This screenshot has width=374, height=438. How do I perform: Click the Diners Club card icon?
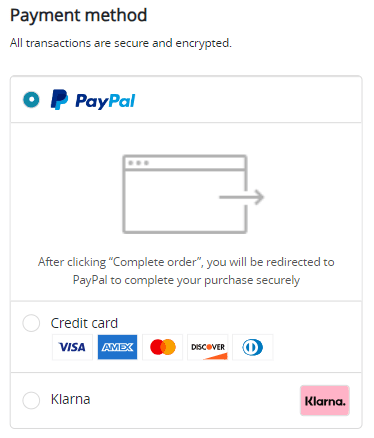pyautogui.click(x=253, y=347)
